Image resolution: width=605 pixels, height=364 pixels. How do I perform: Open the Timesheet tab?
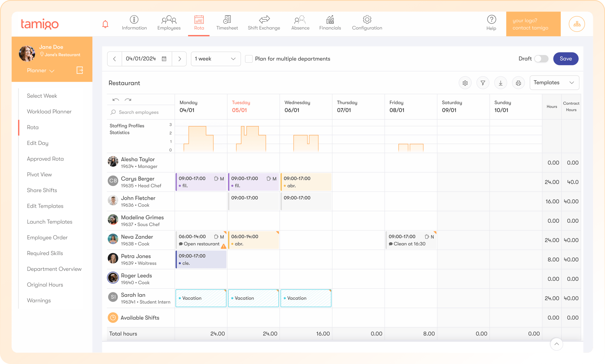(x=227, y=23)
